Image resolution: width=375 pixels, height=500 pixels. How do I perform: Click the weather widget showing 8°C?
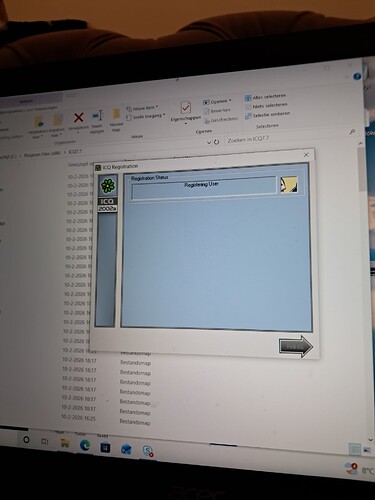point(359,469)
